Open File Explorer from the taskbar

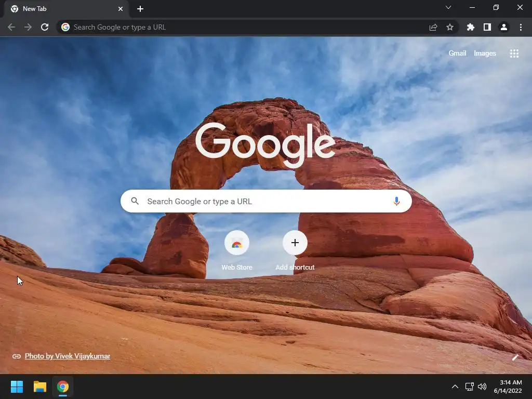point(39,387)
